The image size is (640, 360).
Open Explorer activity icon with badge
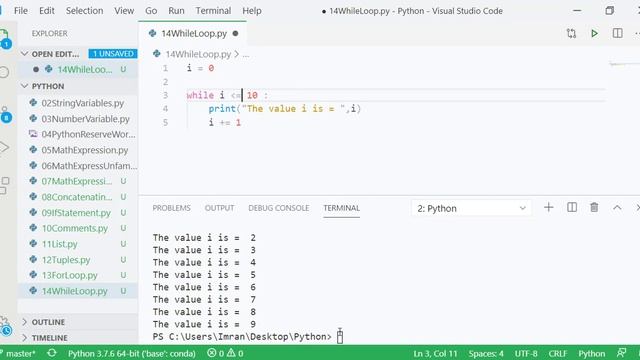[5, 39]
